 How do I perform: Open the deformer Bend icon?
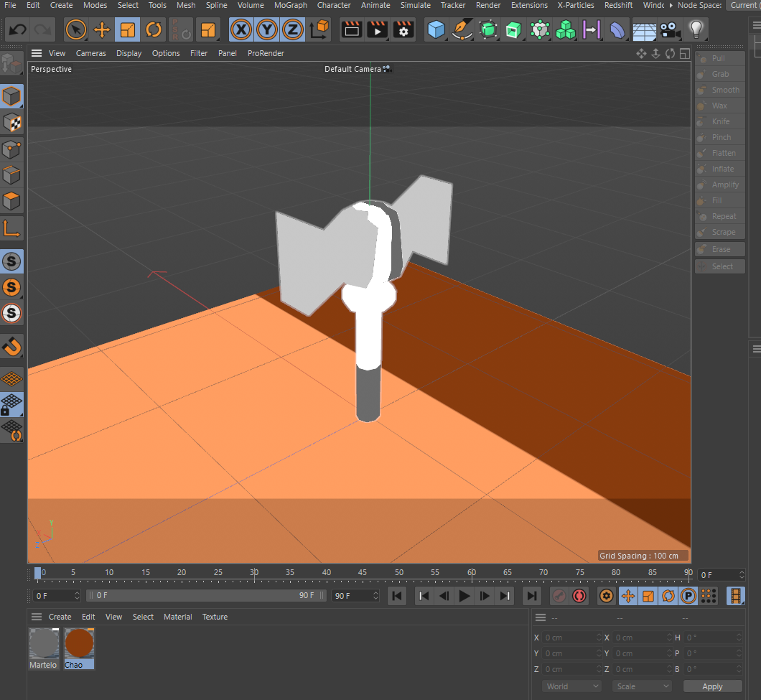point(618,30)
